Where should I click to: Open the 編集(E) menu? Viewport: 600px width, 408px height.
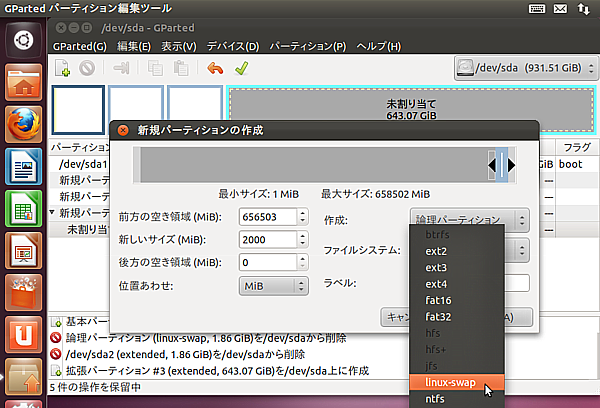(134, 47)
